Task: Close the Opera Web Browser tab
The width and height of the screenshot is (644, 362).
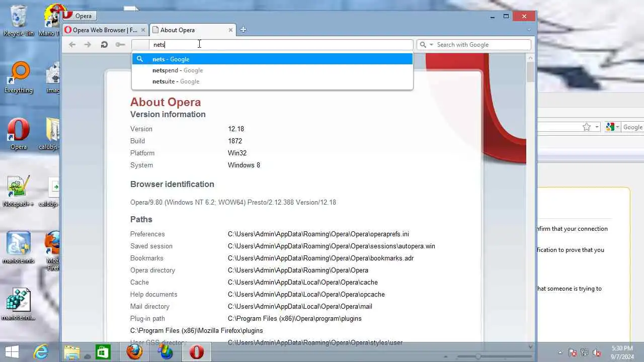Action: coord(143,30)
